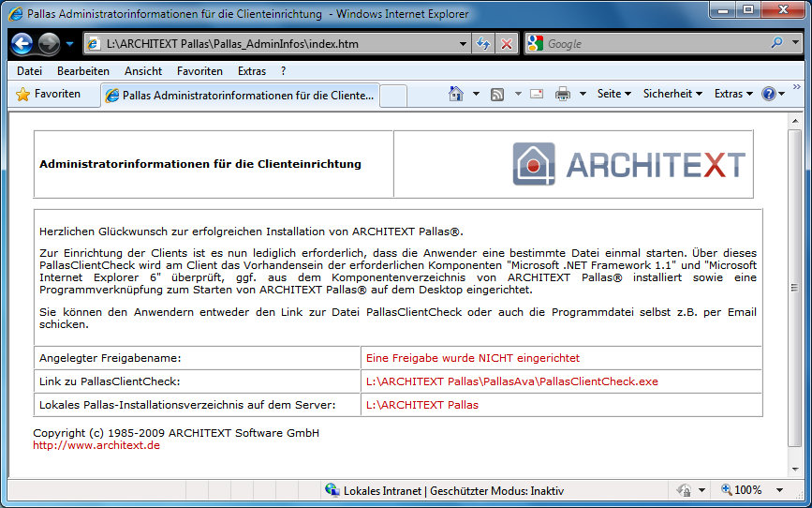Open the Seite dropdown menu
This screenshot has height=508, width=812.
coord(614,94)
